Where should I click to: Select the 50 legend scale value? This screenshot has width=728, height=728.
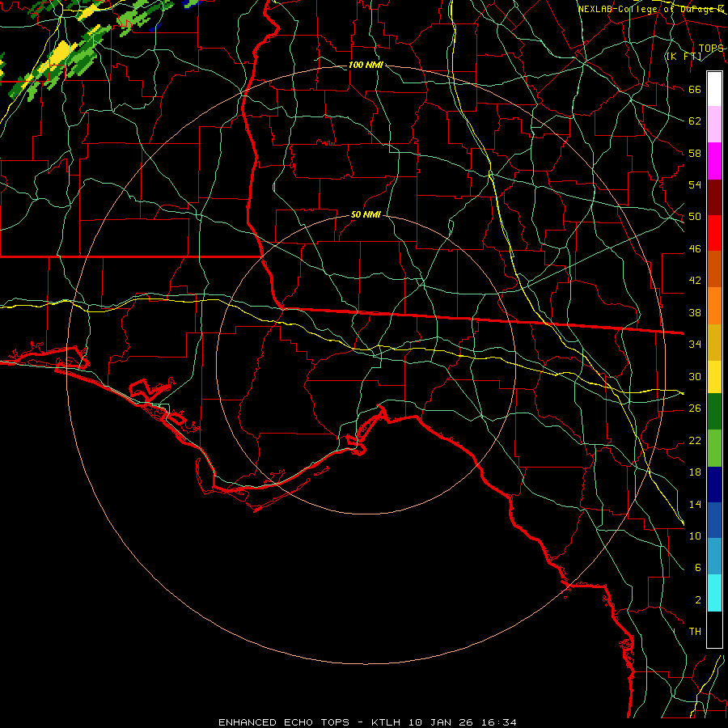click(695, 217)
